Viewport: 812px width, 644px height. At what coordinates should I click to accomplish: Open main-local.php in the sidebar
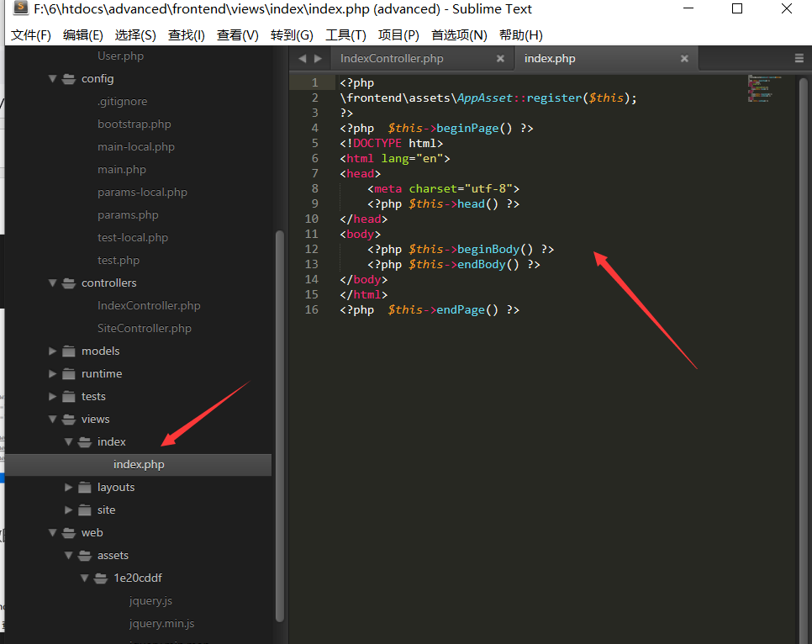pyautogui.click(x=136, y=147)
